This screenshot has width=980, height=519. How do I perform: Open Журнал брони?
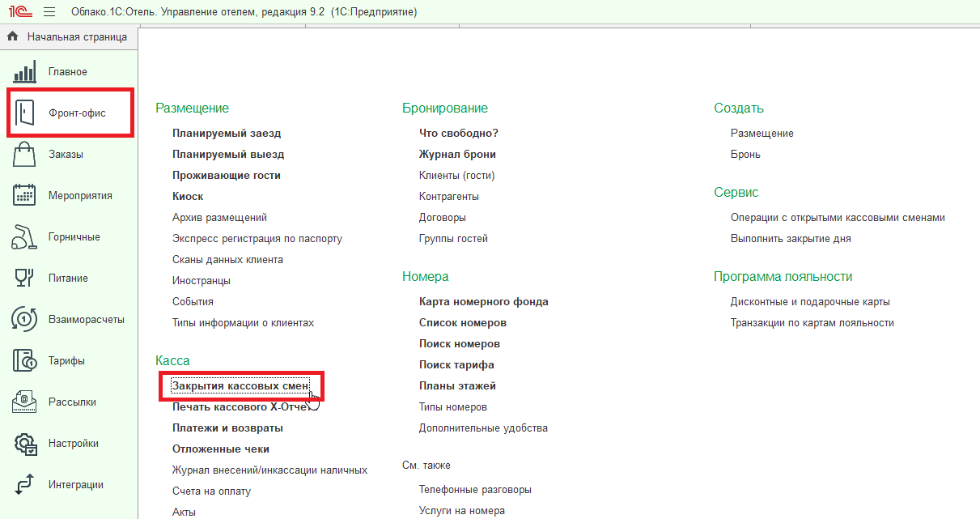[457, 155]
